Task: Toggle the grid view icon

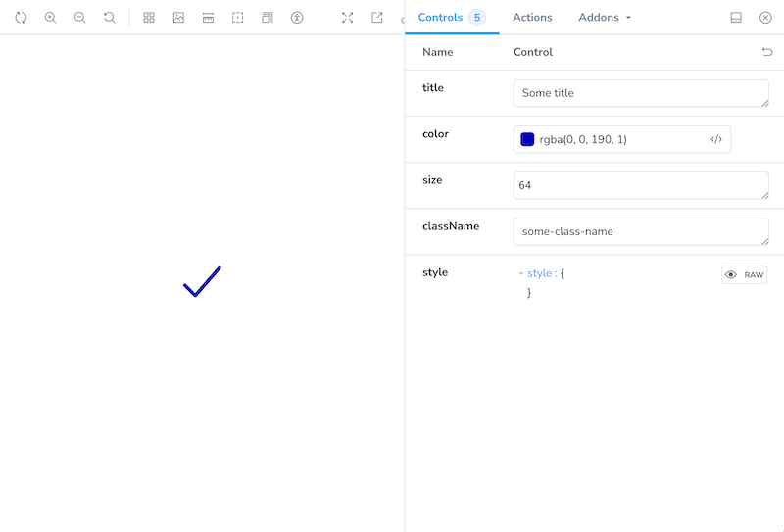Action: pos(149,18)
